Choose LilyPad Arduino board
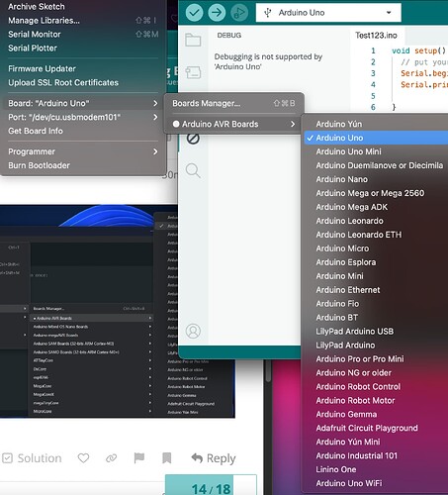Screen dimensions: 448x495 click(376, 346)
